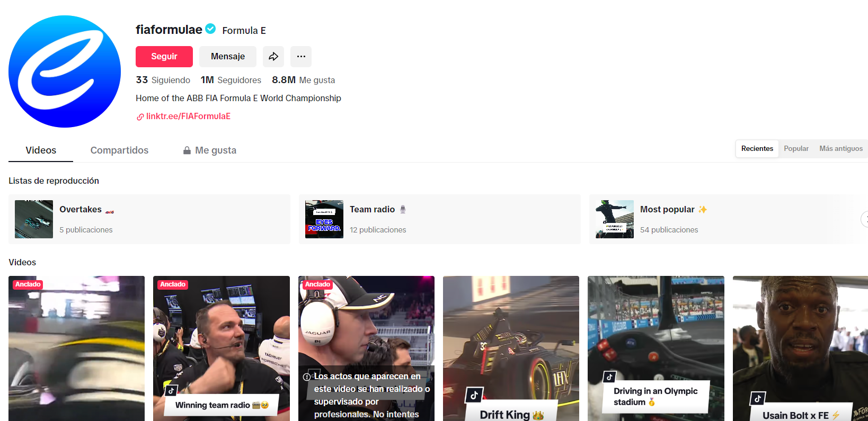Click the blue verified badge next to fiaformulae

click(x=210, y=29)
